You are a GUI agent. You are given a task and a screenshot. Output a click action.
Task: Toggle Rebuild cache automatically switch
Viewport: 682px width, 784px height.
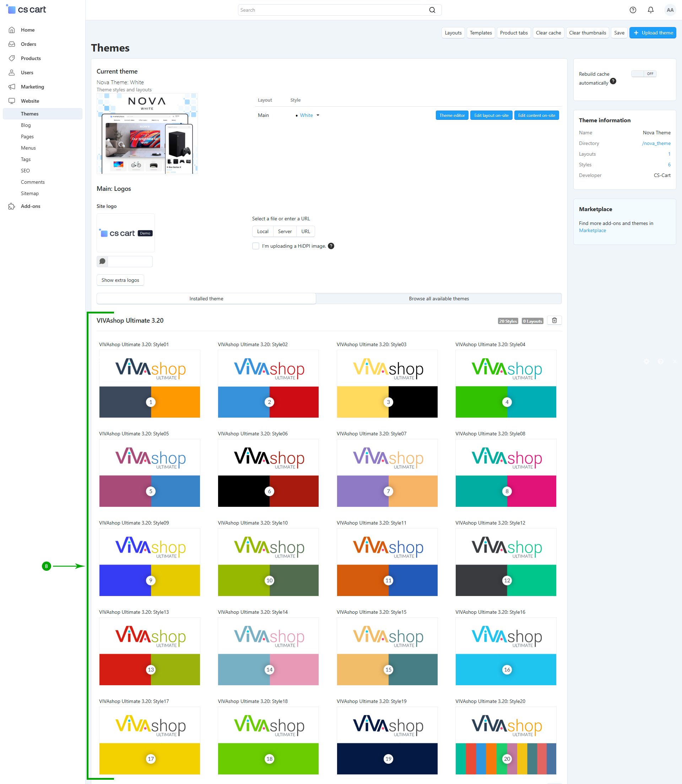[644, 74]
